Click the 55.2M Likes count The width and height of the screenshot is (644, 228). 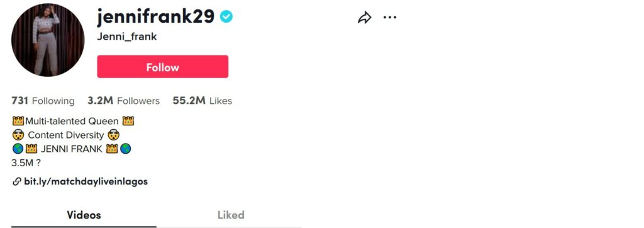pos(203,101)
